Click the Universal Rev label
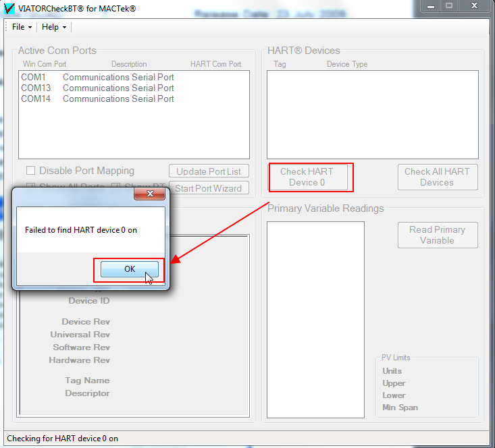The width and height of the screenshot is (495, 448). click(x=80, y=335)
